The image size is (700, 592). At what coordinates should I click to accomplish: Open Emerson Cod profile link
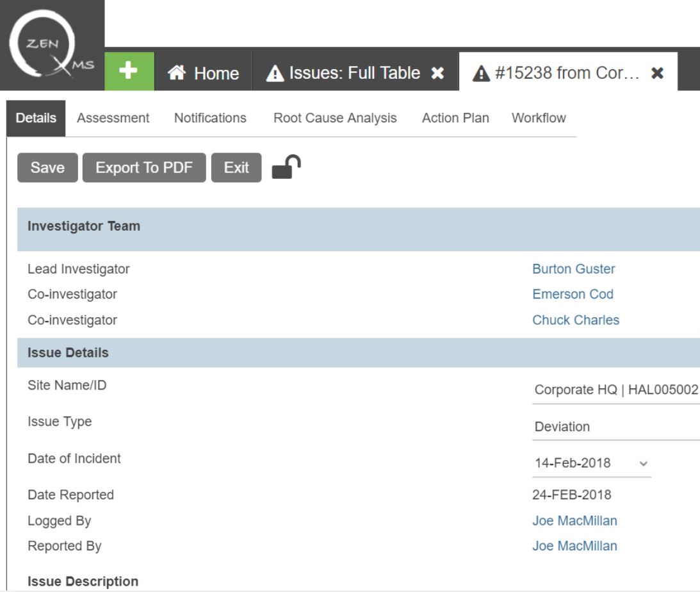(573, 294)
